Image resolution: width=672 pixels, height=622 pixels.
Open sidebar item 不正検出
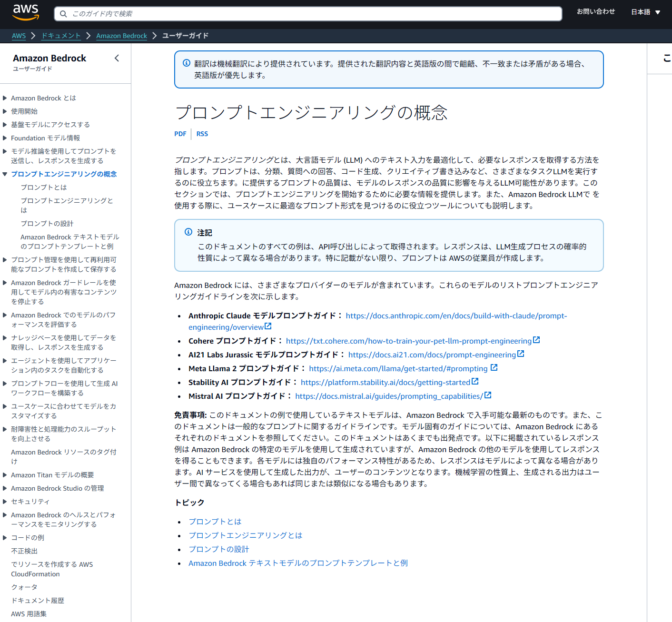24,551
